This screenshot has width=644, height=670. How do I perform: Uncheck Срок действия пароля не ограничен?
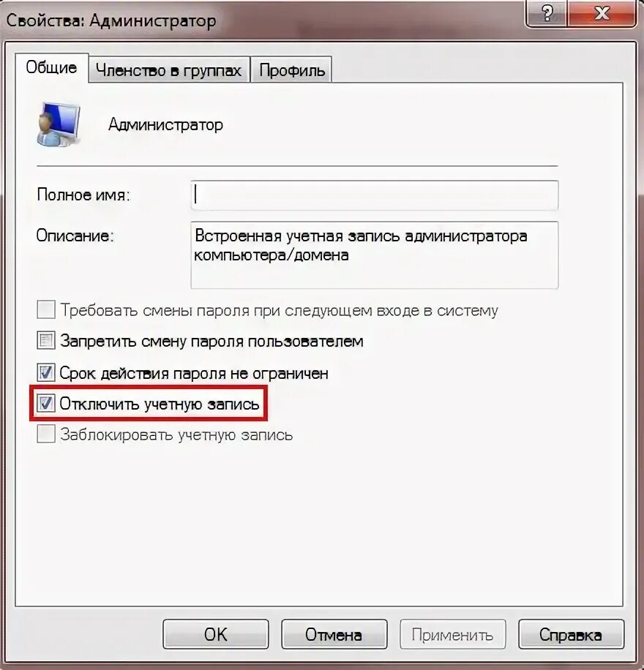[46, 372]
